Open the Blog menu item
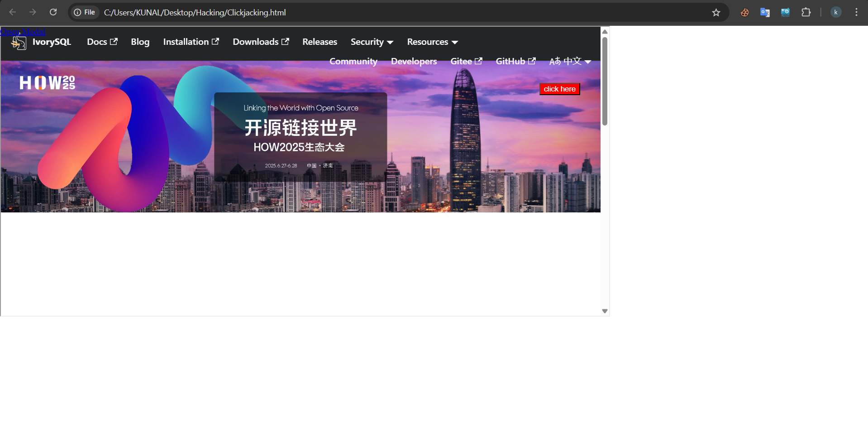Screen dimensions: 868x438 coord(140,42)
